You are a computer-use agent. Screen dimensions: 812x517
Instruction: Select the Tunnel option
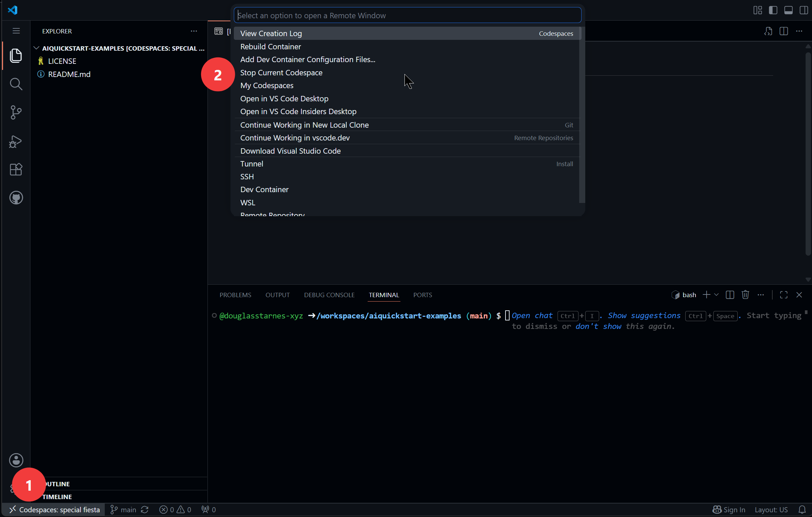pos(407,164)
